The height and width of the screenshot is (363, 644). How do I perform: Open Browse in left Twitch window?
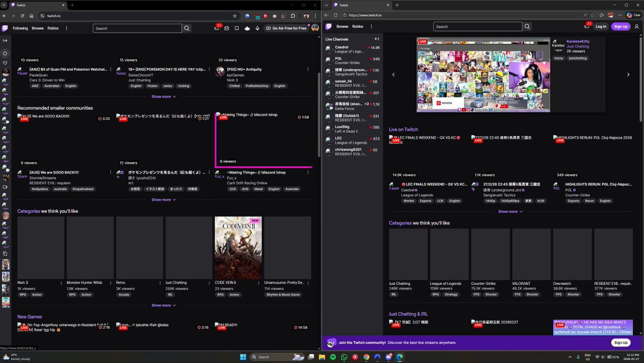pyautogui.click(x=38, y=28)
